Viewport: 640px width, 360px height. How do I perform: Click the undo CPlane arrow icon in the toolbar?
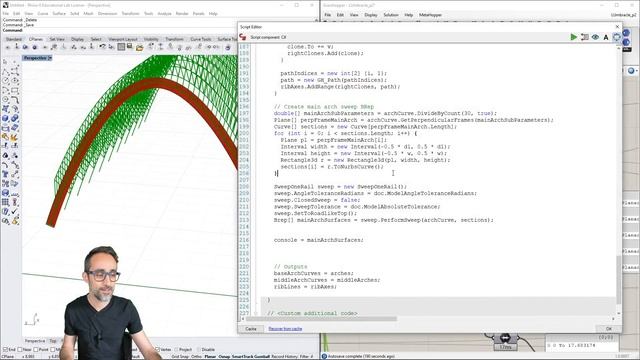tap(102, 47)
